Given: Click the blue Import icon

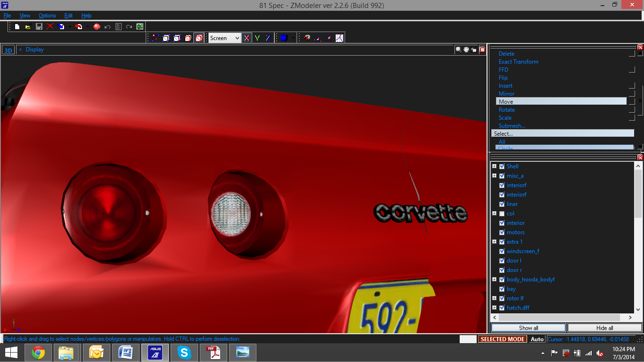Looking at the screenshot, I should coord(61,26).
